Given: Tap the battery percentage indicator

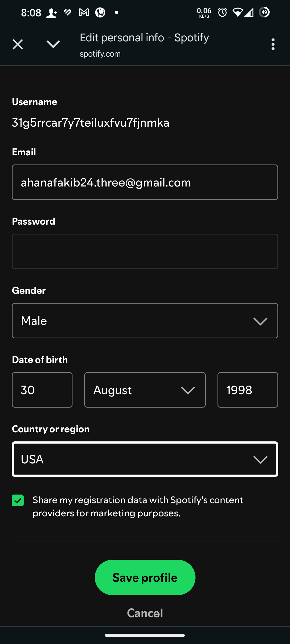Looking at the screenshot, I should [x=264, y=12].
